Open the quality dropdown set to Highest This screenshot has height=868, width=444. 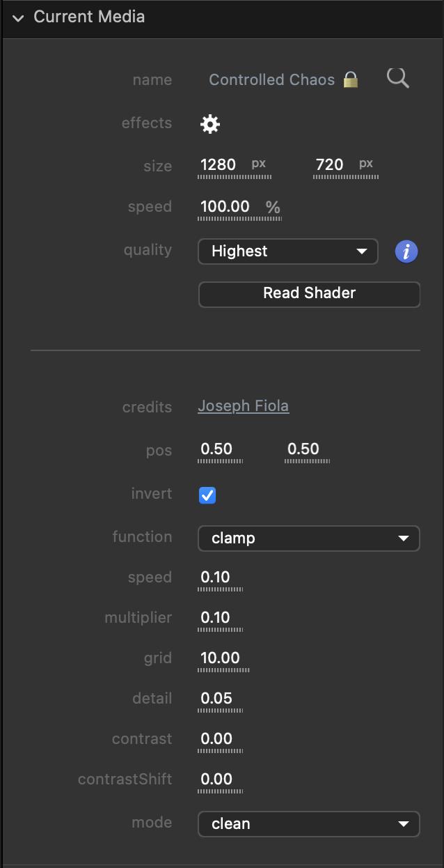[287, 251]
